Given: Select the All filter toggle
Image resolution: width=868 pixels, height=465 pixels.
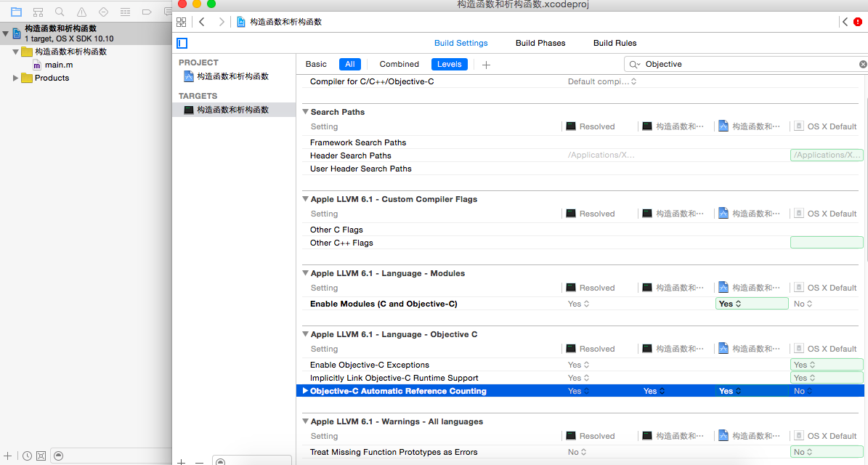Looking at the screenshot, I should (350, 64).
